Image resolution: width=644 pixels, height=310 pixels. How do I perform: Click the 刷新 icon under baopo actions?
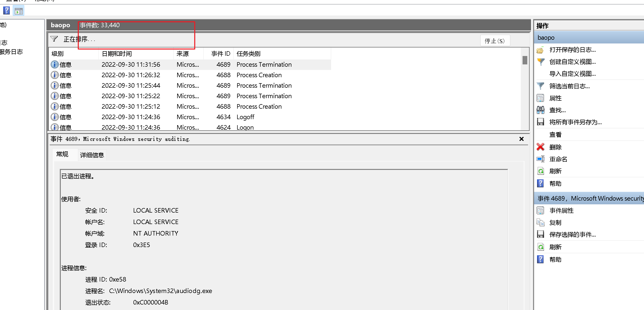540,171
